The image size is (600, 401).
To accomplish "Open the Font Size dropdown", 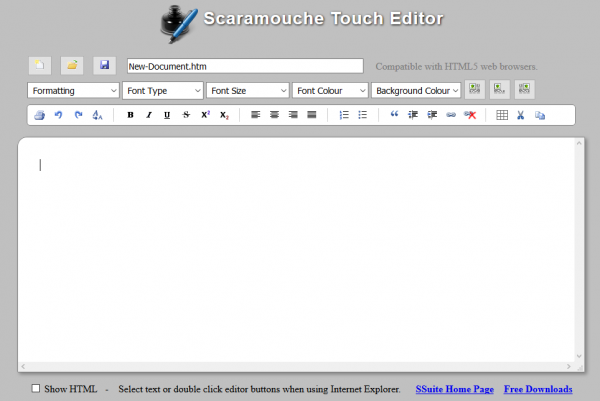I will 248,91.
